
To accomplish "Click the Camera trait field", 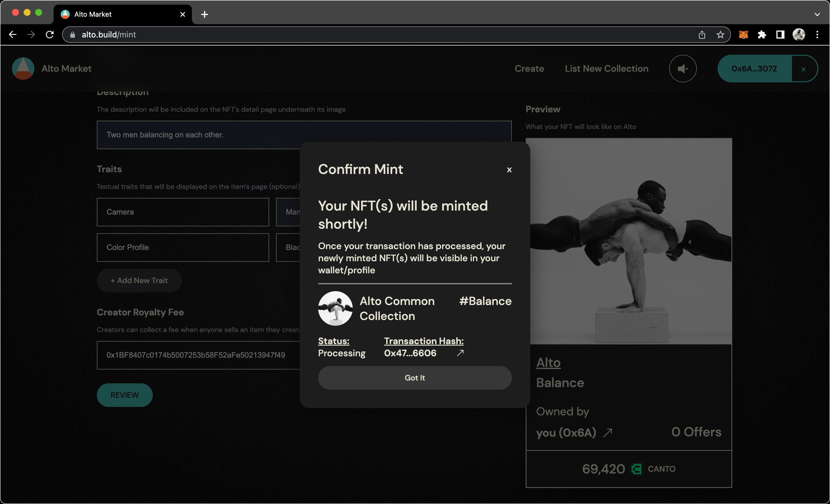I will (x=183, y=212).
